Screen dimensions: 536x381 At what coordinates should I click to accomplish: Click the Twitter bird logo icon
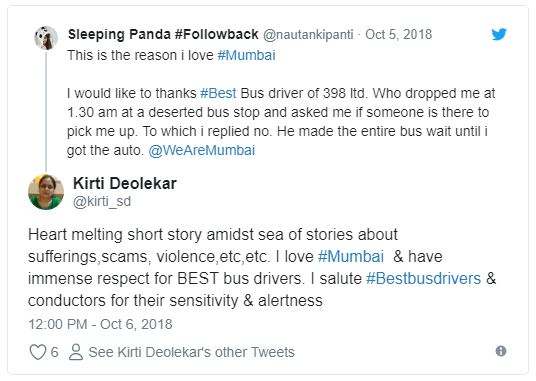click(499, 34)
